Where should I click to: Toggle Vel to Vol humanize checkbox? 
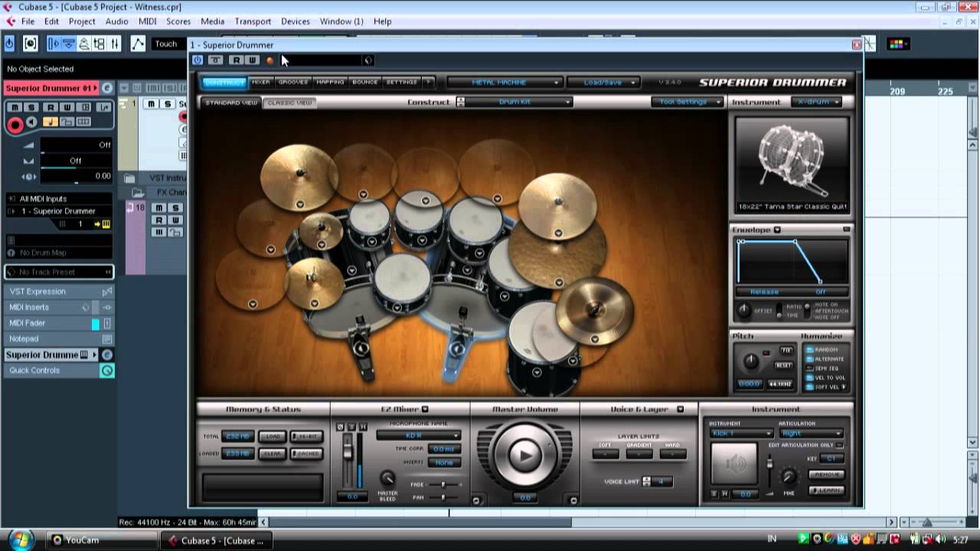pos(811,377)
